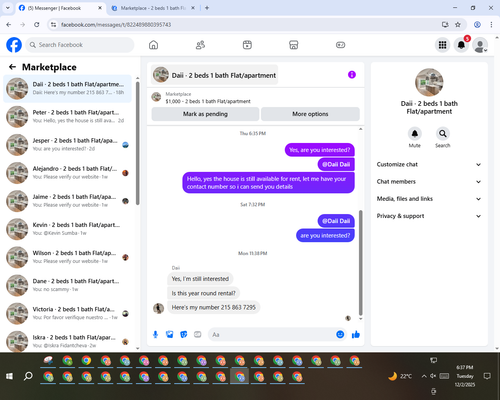Image resolution: width=500 pixels, height=400 pixels.
Task: Open More options for the listing
Action: [310, 114]
